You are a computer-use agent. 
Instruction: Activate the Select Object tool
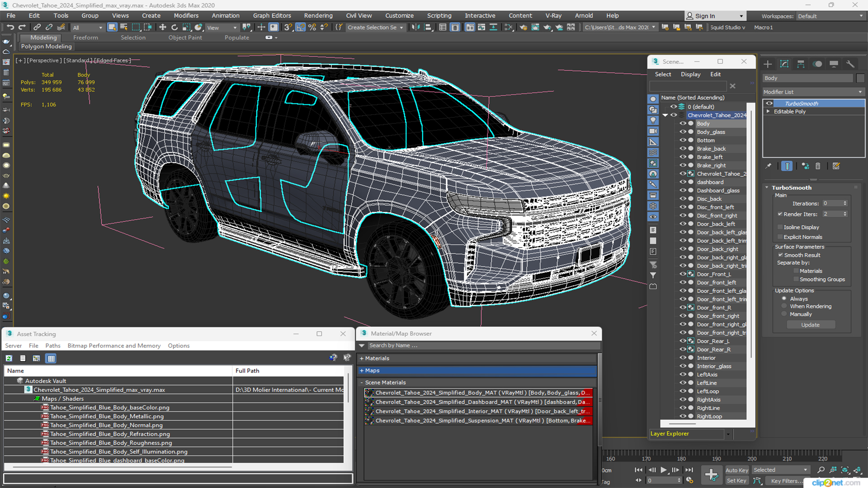click(112, 27)
